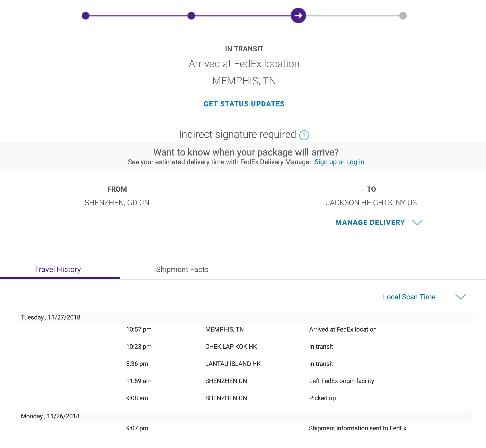The height and width of the screenshot is (448, 486).
Task: Click SHENZHEN CN in the 11:59 am row
Action: [x=226, y=381]
